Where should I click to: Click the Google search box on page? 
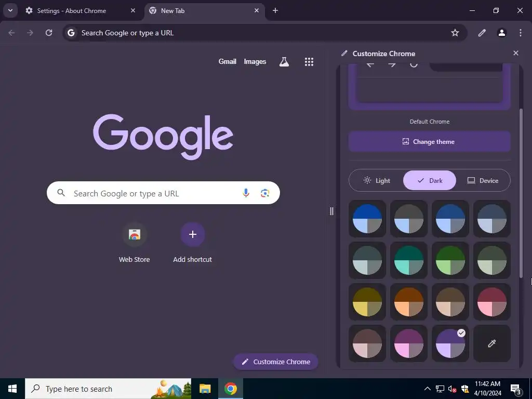coord(163,193)
